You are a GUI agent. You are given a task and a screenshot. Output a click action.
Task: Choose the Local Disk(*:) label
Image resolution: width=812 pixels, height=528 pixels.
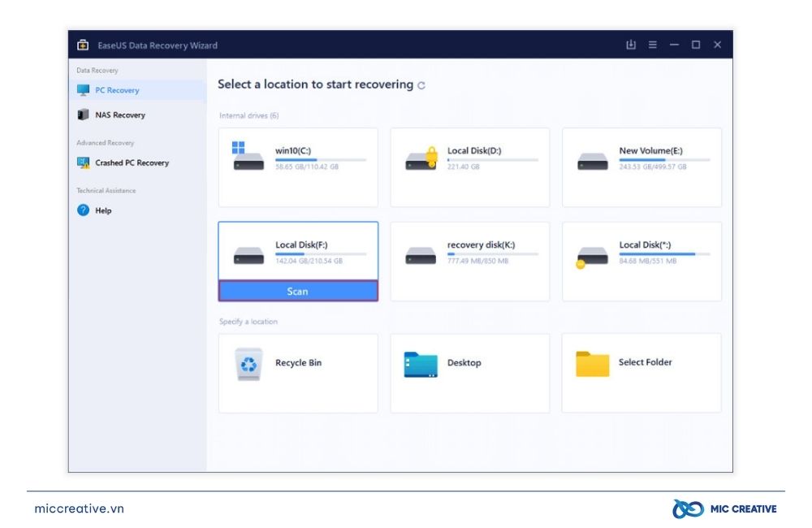point(646,245)
